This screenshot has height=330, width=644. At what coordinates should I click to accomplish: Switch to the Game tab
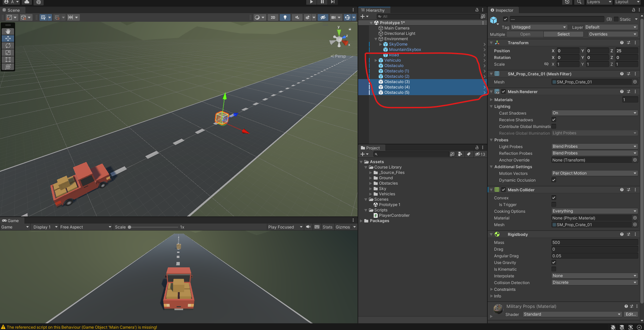[11, 221]
